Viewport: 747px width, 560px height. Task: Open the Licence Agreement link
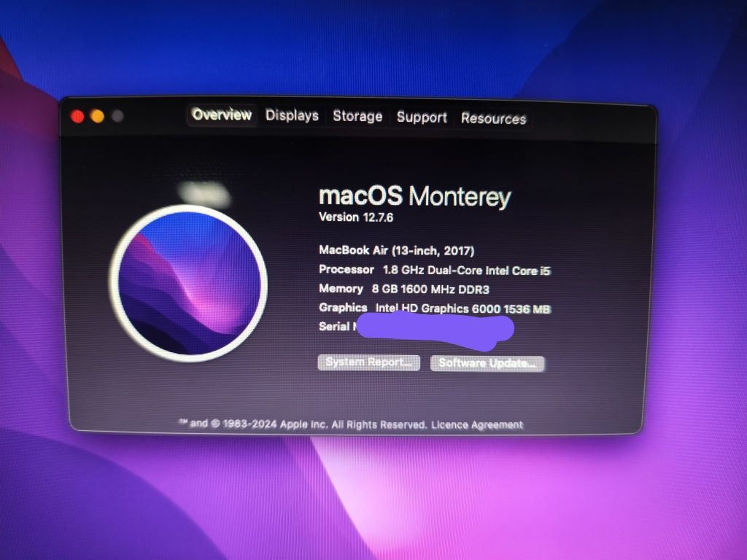point(477,425)
